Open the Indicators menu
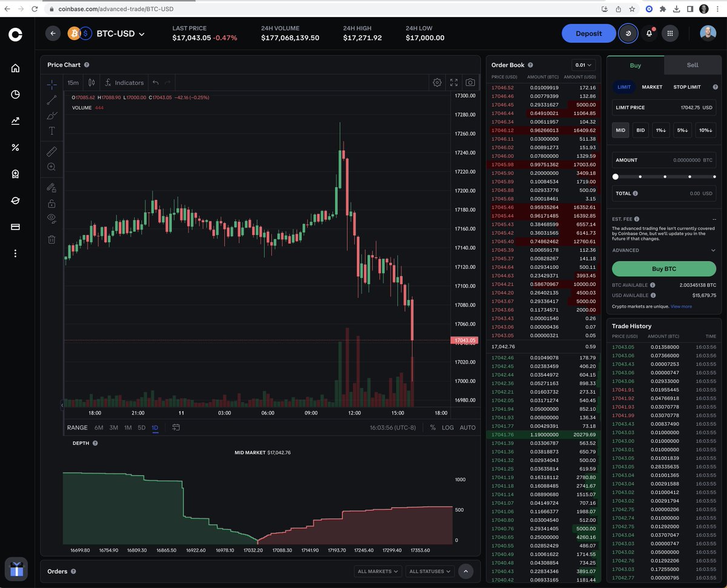Image resolution: width=727 pixels, height=588 pixels. pos(124,82)
